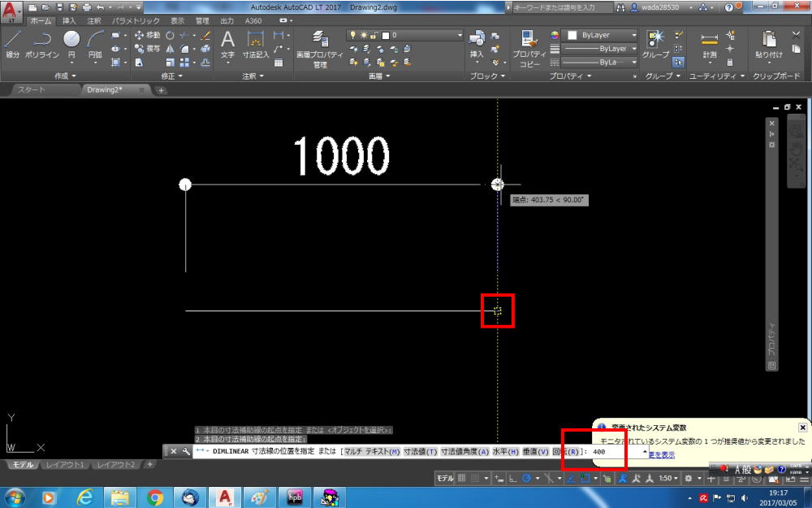Toggle ortho mode in status bar
This screenshot has height=508, width=812.
tap(512, 479)
